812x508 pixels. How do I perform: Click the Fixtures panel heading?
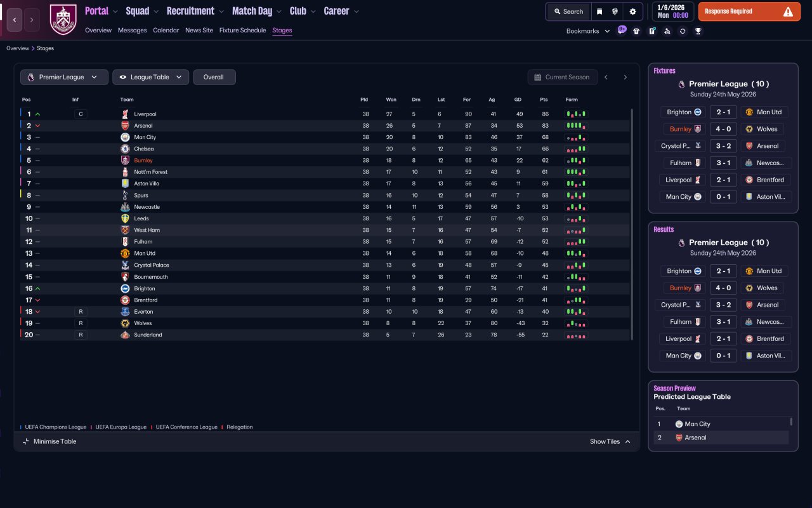[x=664, y=71]
